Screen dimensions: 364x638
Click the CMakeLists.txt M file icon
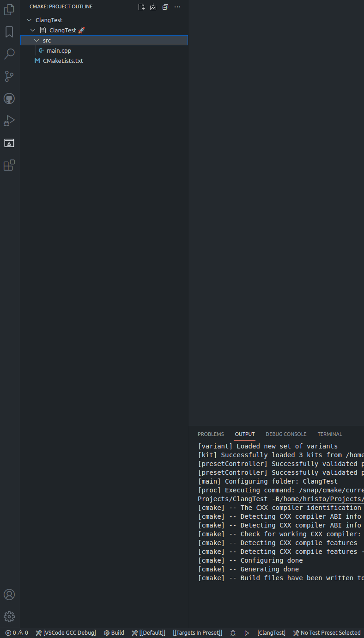click(x=37, y=61)
